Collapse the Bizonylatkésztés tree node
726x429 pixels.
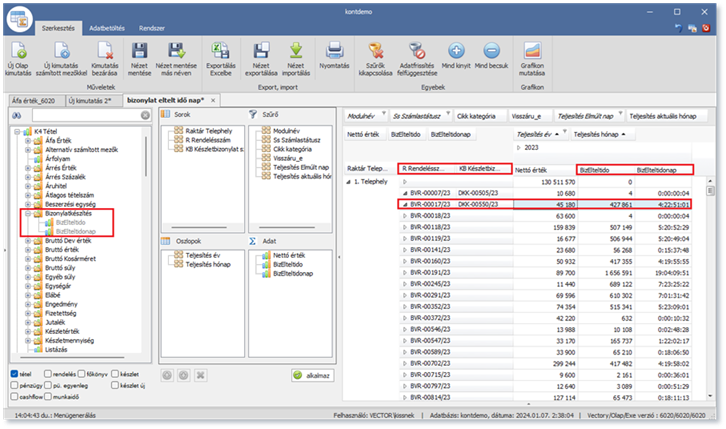click(29, 213)
